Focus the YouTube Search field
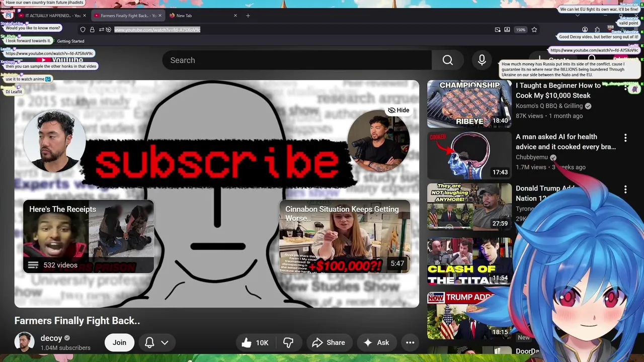 click(x=297, y=60)
